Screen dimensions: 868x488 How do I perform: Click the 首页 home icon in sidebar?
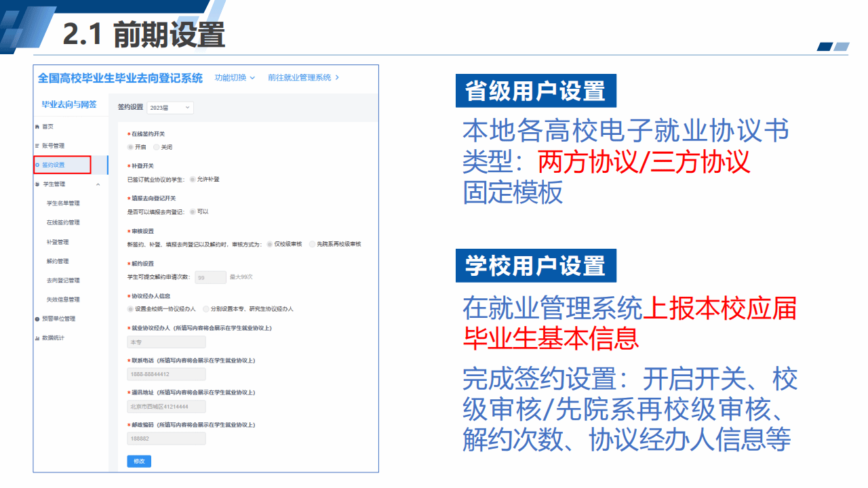(37, 127)
